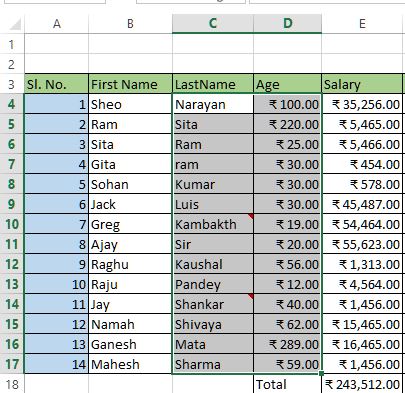Click the 'Age' header cell

coord(288,84)
